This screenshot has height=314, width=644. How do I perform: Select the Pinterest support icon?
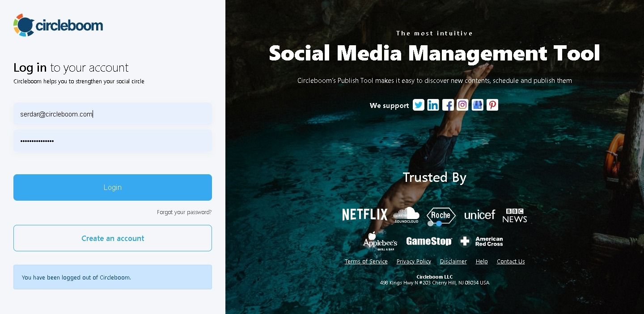[x=492, y=105]
